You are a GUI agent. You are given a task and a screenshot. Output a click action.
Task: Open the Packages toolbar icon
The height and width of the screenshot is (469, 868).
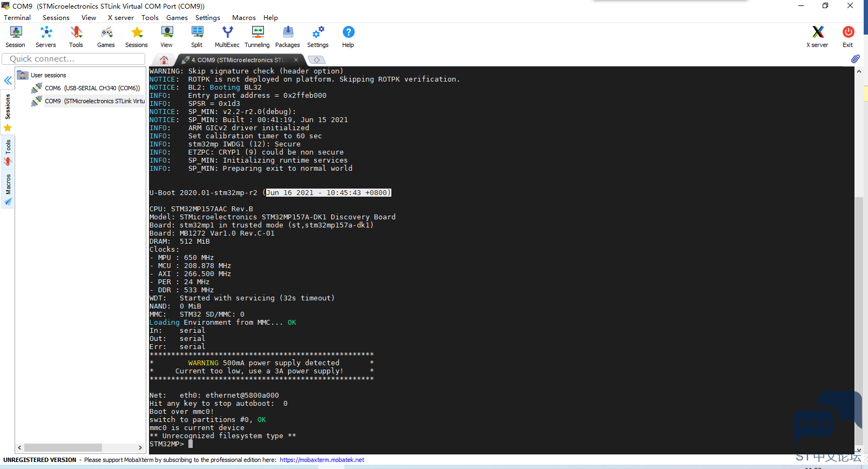coord(288,37)
